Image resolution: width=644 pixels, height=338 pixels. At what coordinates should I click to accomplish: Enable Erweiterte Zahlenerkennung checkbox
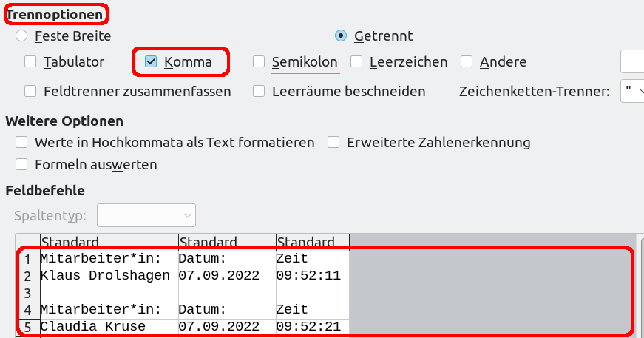(x=333, y=142)
